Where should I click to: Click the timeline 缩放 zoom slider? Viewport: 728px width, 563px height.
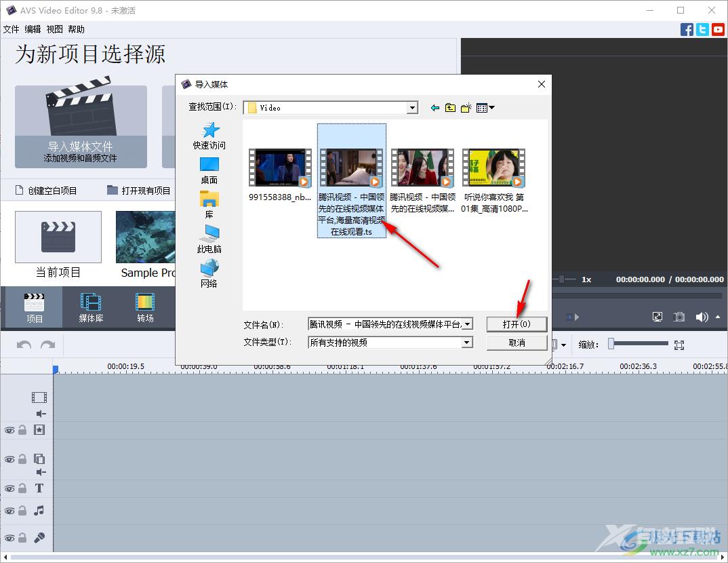click(639, 344)
